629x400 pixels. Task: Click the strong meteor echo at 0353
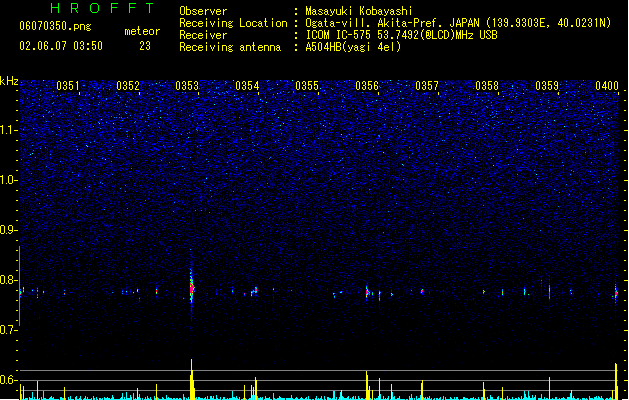[192, 288]
